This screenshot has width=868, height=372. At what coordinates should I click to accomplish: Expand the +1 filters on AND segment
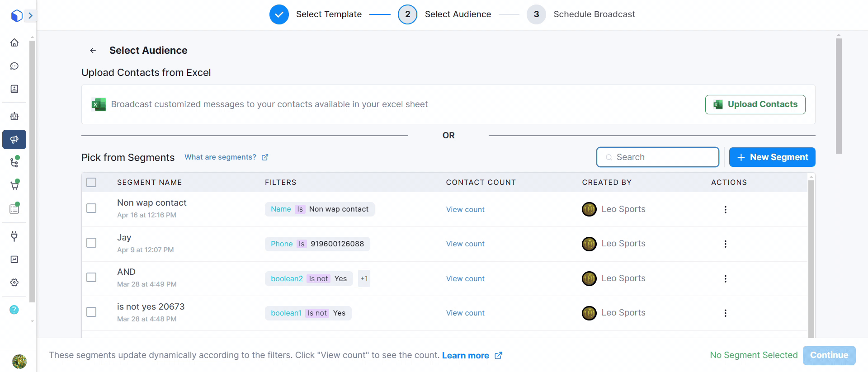[364, 278]
